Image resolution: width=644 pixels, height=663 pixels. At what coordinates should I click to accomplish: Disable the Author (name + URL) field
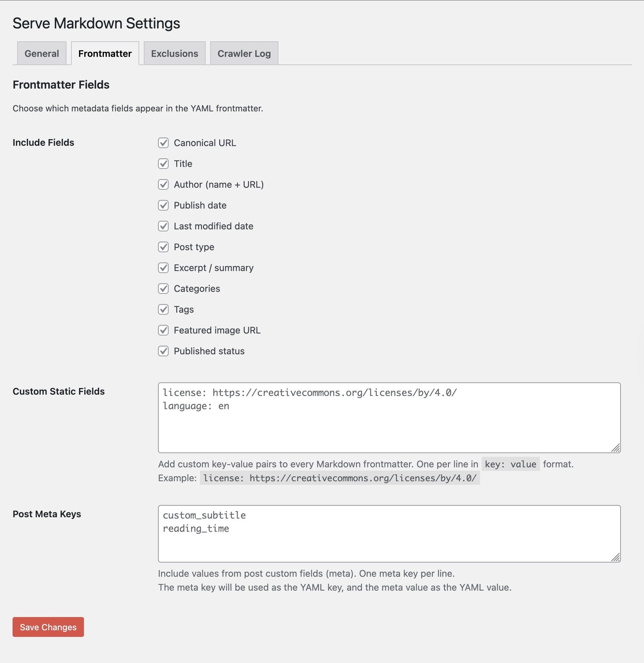[x=163, y=185]
